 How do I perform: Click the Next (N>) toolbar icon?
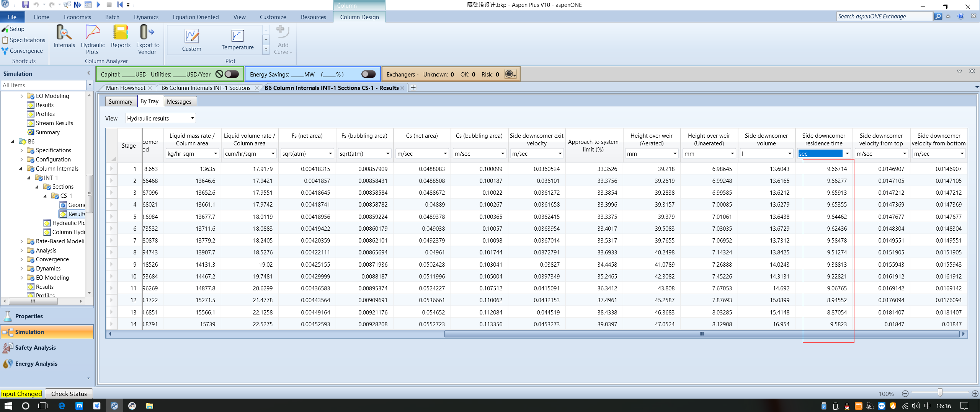(77, 5)
